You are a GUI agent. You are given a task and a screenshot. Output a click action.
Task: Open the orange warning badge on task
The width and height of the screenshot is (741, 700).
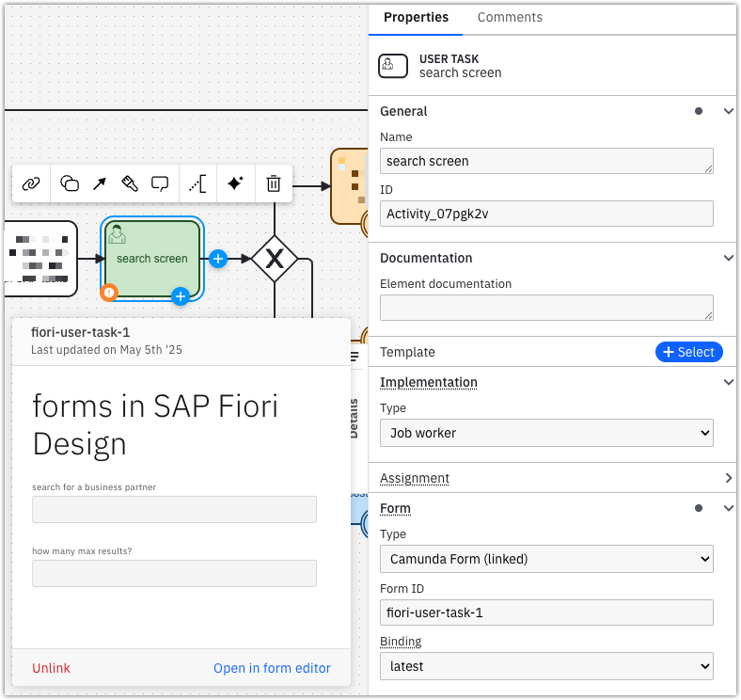pos(109,293)
